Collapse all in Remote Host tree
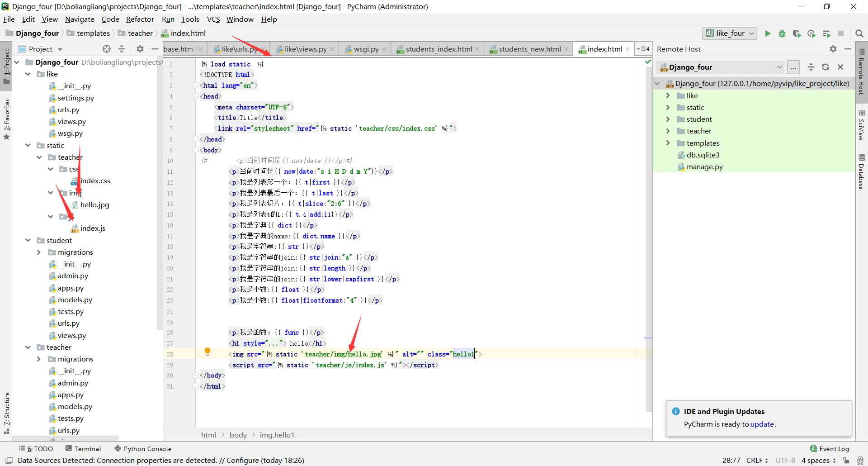 811,67
